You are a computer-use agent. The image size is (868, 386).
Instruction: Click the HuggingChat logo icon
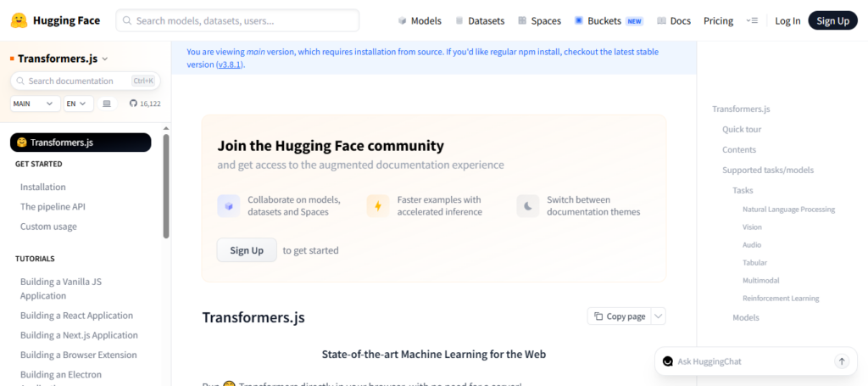coord(668,361)
